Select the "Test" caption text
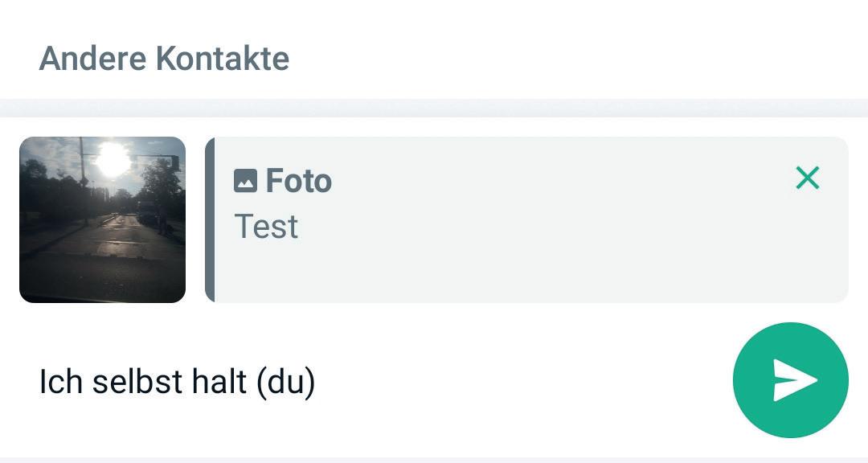The width and height of the screenshot is (868, 463). [x=266, y=227]
